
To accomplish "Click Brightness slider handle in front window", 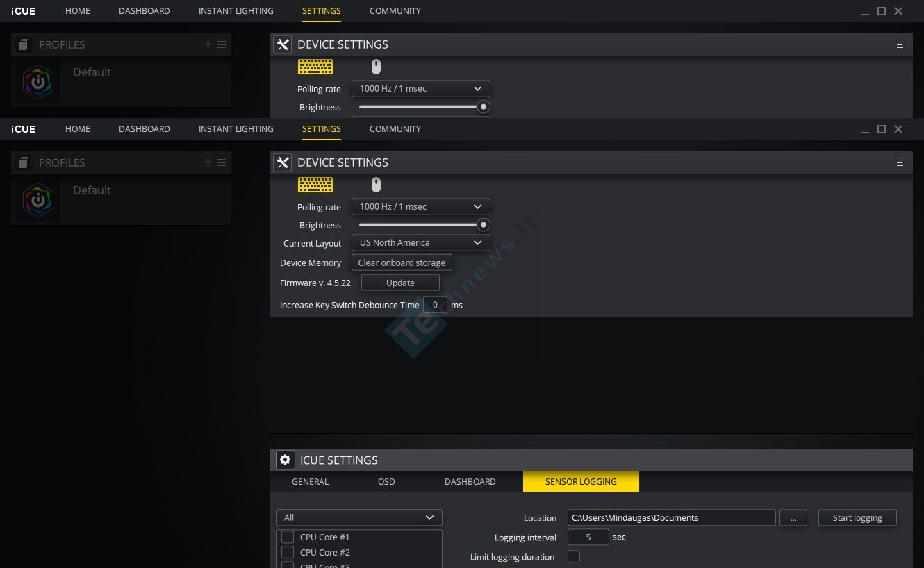I will coord(484,225).
